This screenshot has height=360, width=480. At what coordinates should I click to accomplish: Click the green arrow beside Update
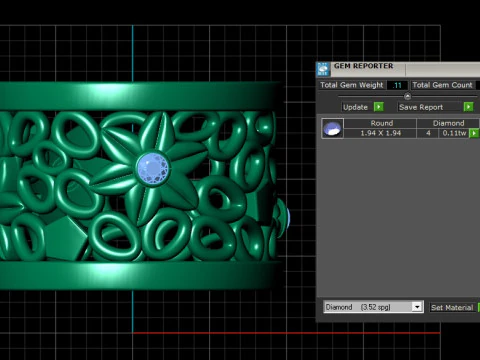(x=379, y=107)
